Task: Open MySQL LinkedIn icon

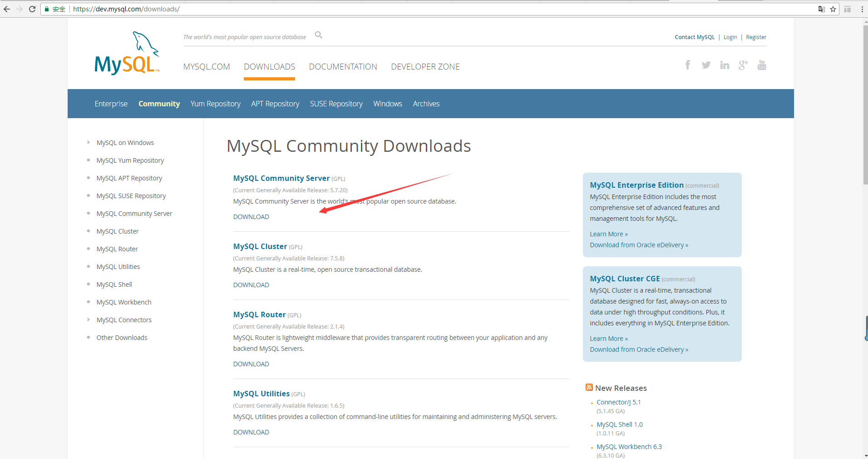Action: (725, 65)
